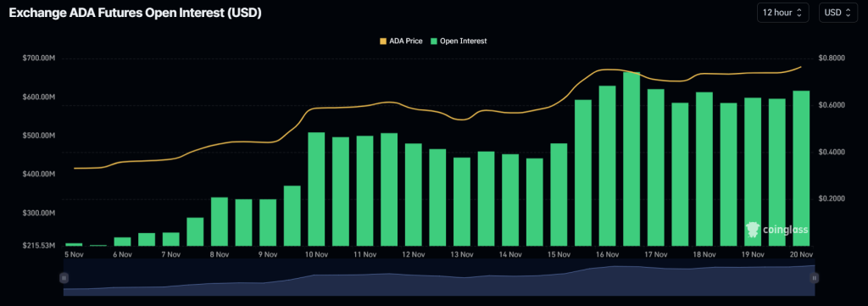Click the chart title 'Exchange ADA Futures Open Interest (USD)'
Image resolution: width=868 pixels, height=306 pixels.
pos(135,14)
